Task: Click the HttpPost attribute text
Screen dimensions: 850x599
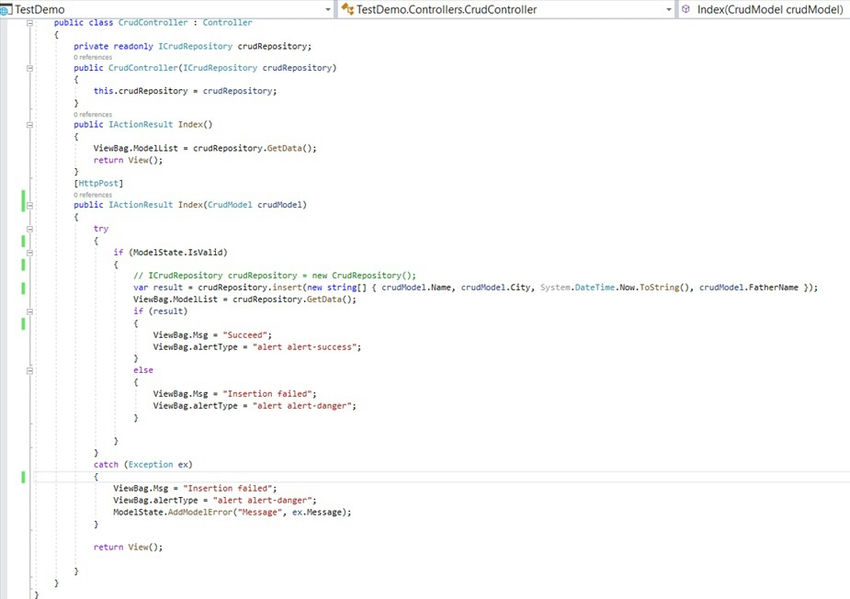Action: (x=99, y=183)
